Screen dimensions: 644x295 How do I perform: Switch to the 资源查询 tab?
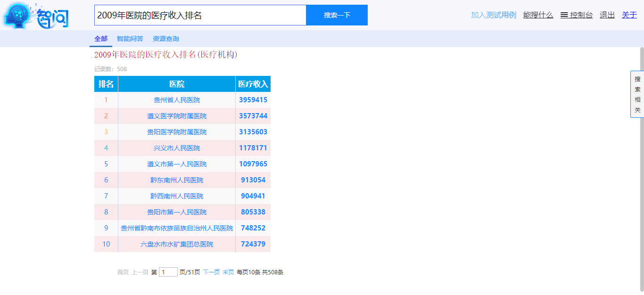pos(165,39)
